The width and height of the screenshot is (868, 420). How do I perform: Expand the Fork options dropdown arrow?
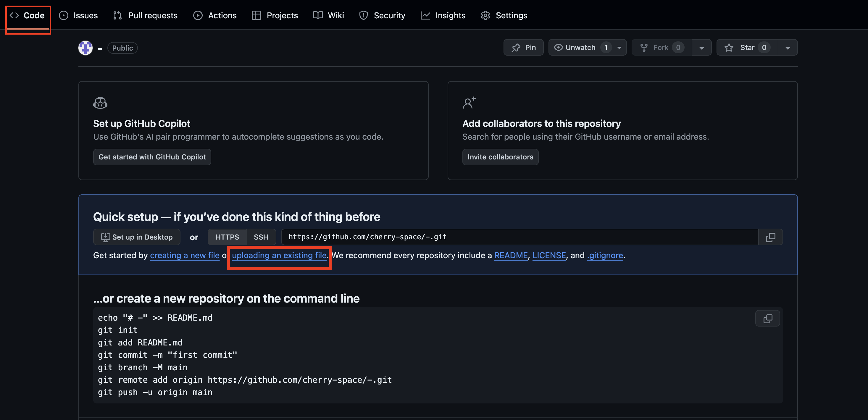(x=701, y=48)
